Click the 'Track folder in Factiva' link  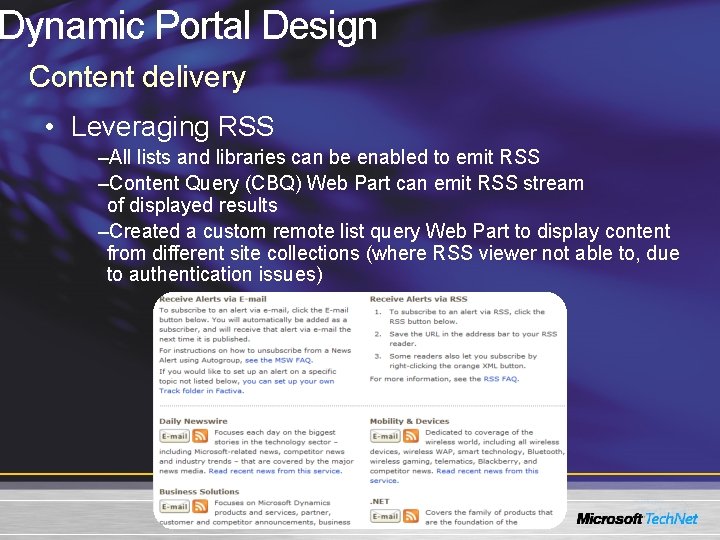pyautogui.click(x=202, y=391)
